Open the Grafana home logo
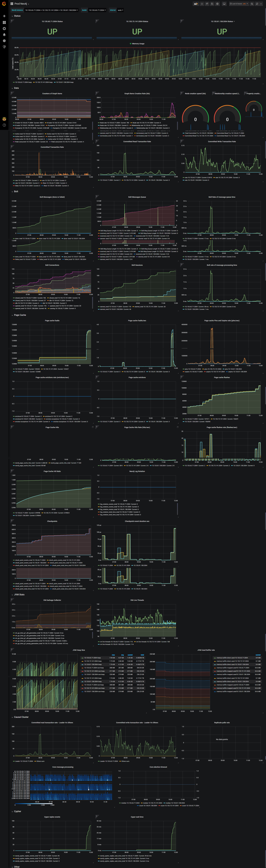This screenshot has width=266, height=868. tap(4, 4)
